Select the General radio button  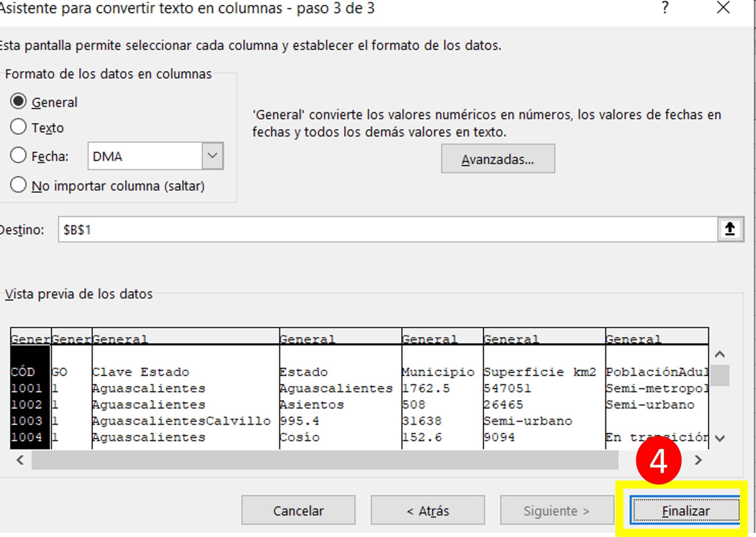pos(18,102)
